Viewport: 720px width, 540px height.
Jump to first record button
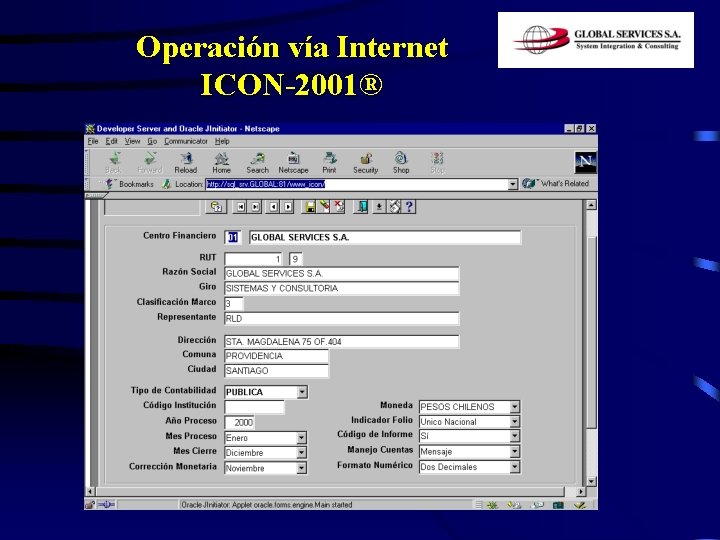[241, 207]
